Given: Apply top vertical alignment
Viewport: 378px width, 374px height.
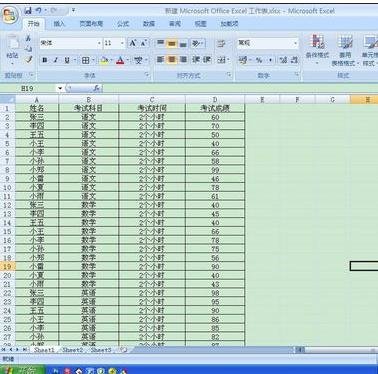Looking at the screenshot, I should [161, 43].
